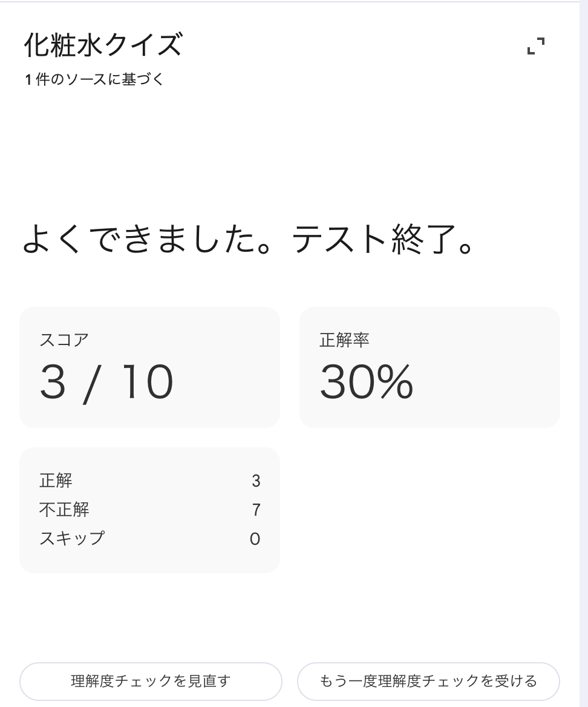This screenshot has height=707, width=588.
Task: Select the スコア label
Action: (64, 340)
